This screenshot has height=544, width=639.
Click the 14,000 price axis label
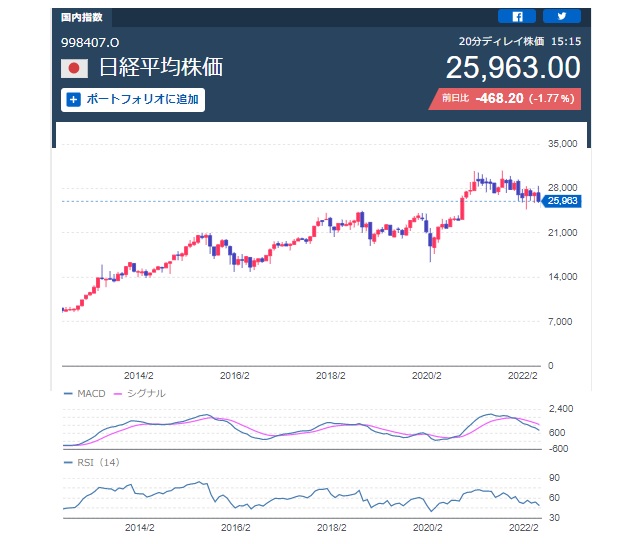point(562,277)
